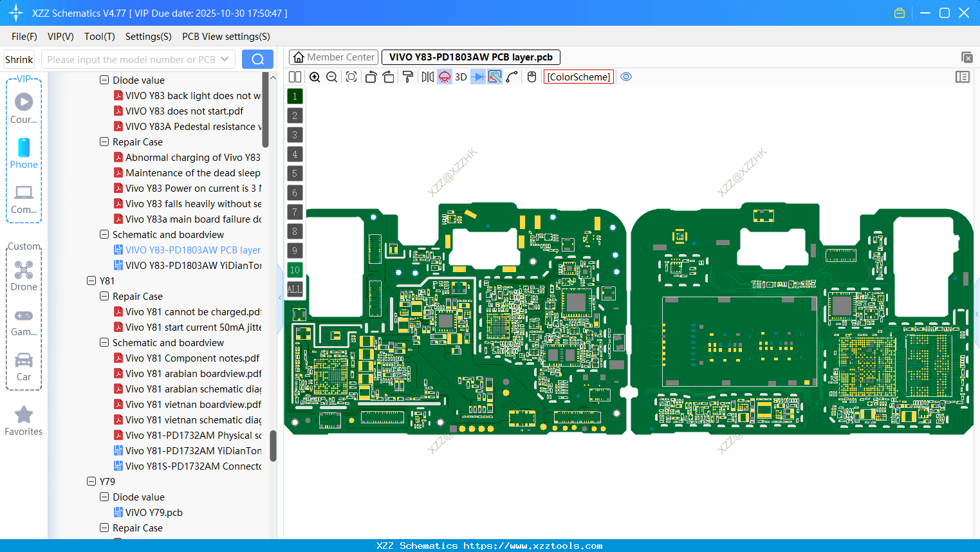
Task: Click the Member Center button
Action: coord(333,57)
